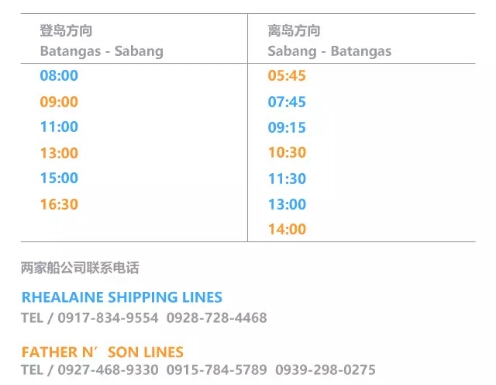
Task: Select the 05:45 Sabang departure time
Action: (287, 75)
